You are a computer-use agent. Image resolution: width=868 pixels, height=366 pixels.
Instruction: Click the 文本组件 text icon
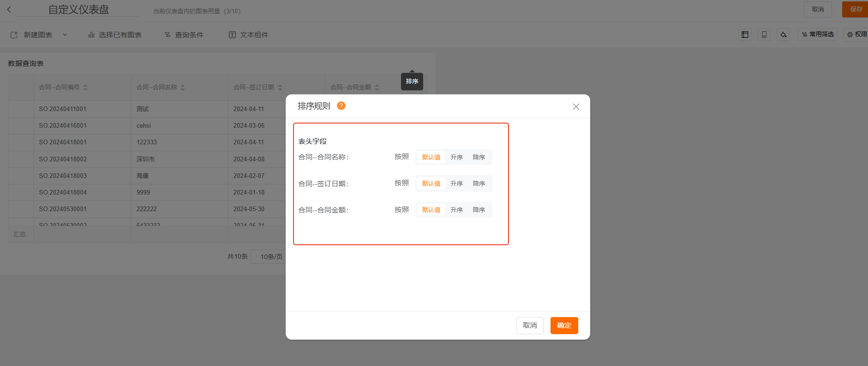pos(232,35)
